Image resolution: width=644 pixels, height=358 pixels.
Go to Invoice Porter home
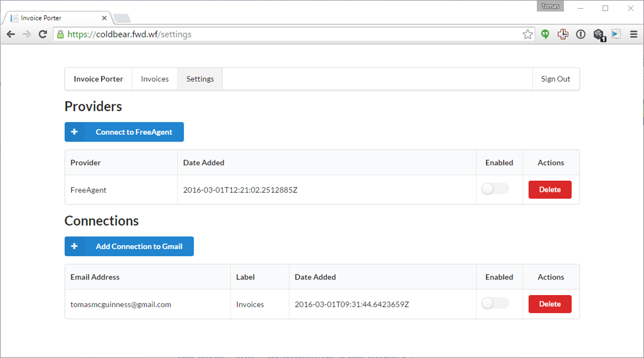point(98,79)
